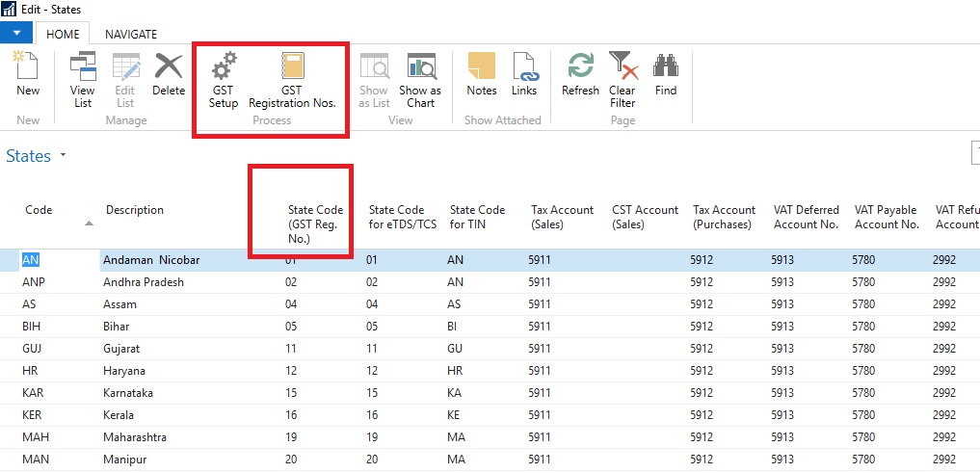This screenshot has height=473, width=980.
Task: Switch to the NAVIGATE ribbon tab
Action: point(131,34)
